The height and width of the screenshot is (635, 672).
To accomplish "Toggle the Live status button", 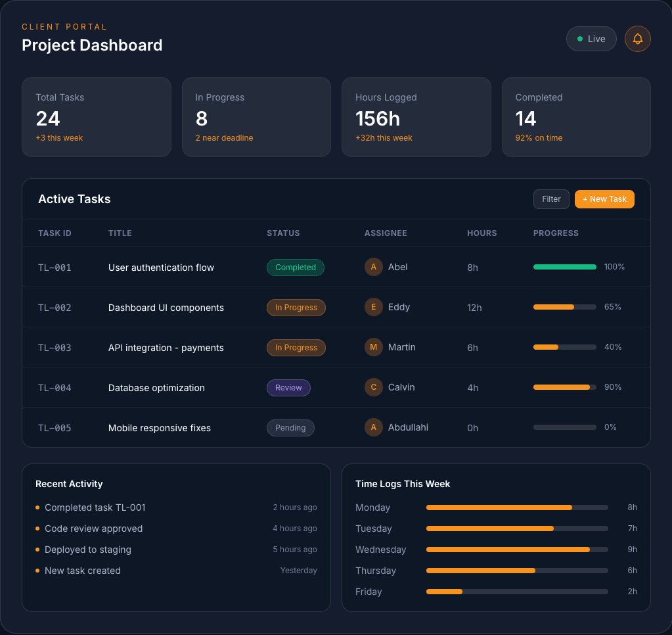I will [x=591, y=39].
